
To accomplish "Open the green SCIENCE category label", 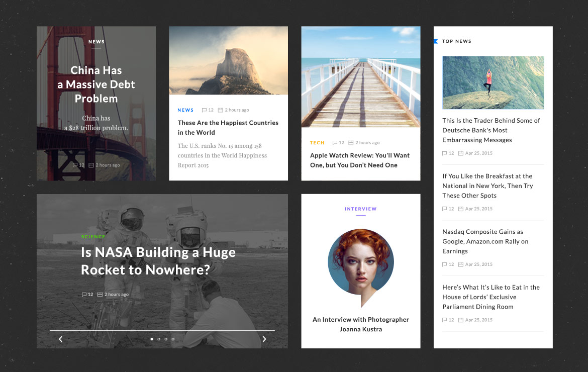I will coord(93,237).
